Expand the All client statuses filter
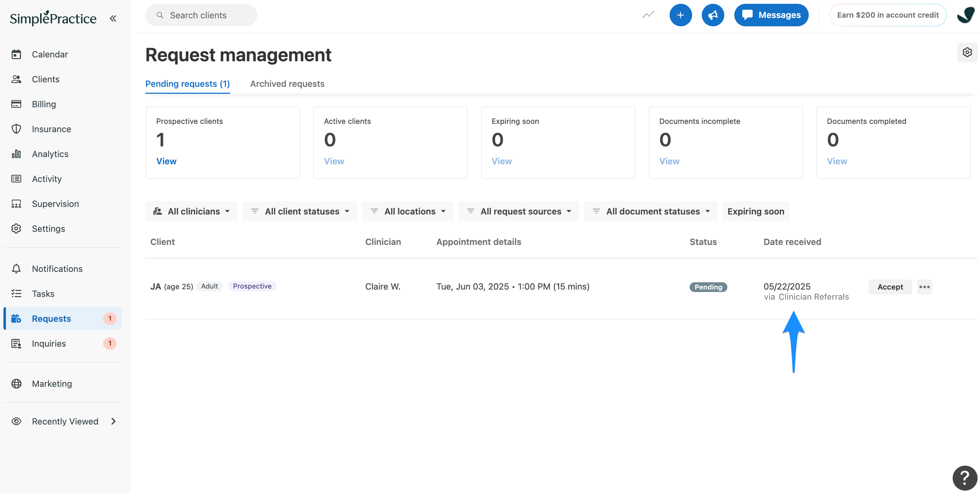Viewport: 980px width, 493px height. [x=300, y=211]
